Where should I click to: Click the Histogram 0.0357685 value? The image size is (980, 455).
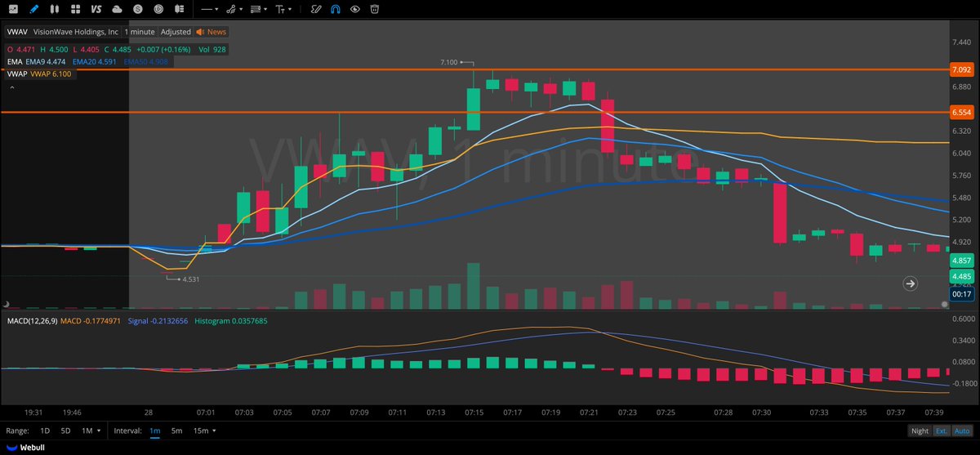point(230,321)
